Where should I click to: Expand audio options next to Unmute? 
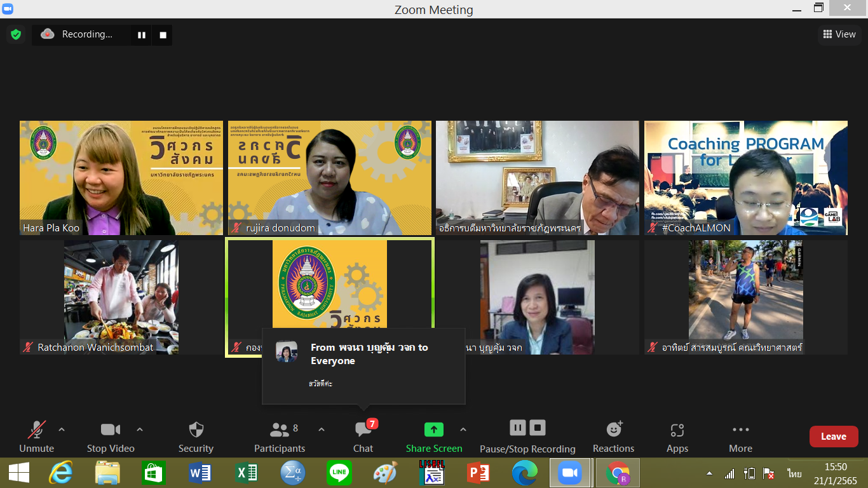coord(62,430)
